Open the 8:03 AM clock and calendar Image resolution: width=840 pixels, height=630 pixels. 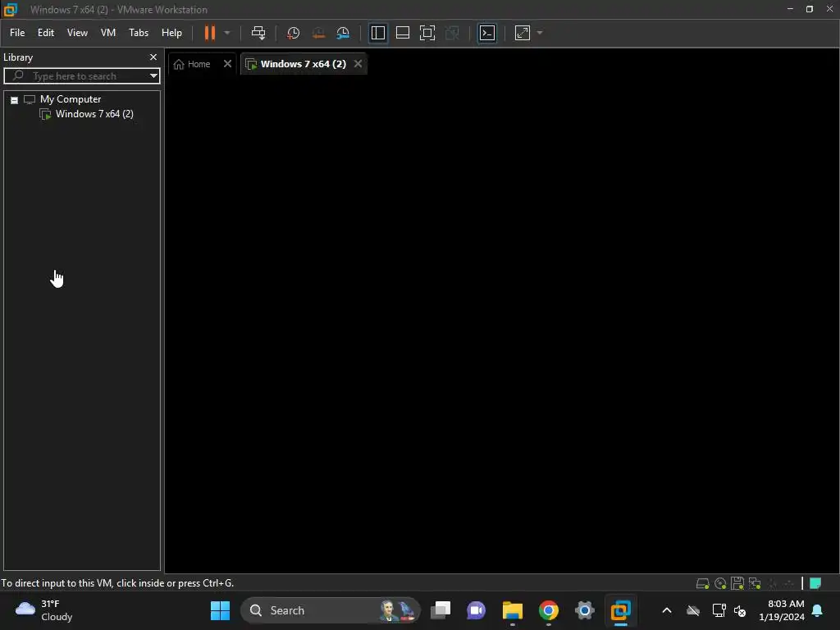(x=782, y=610)
